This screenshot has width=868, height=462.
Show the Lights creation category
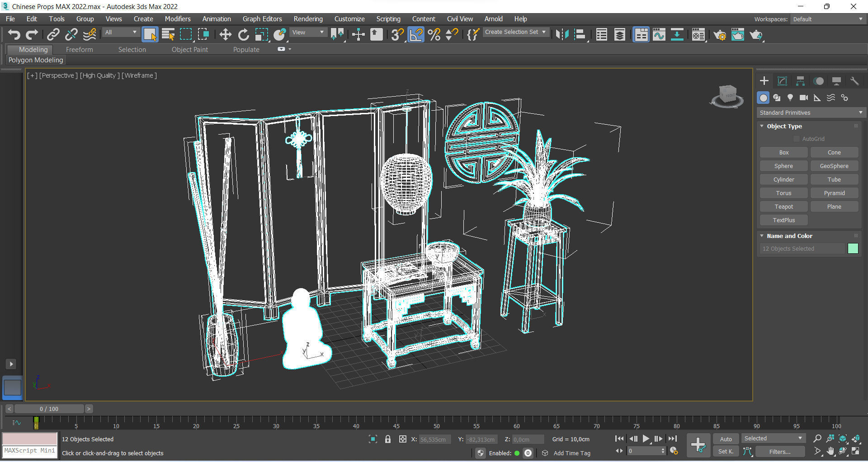point(790,98)
